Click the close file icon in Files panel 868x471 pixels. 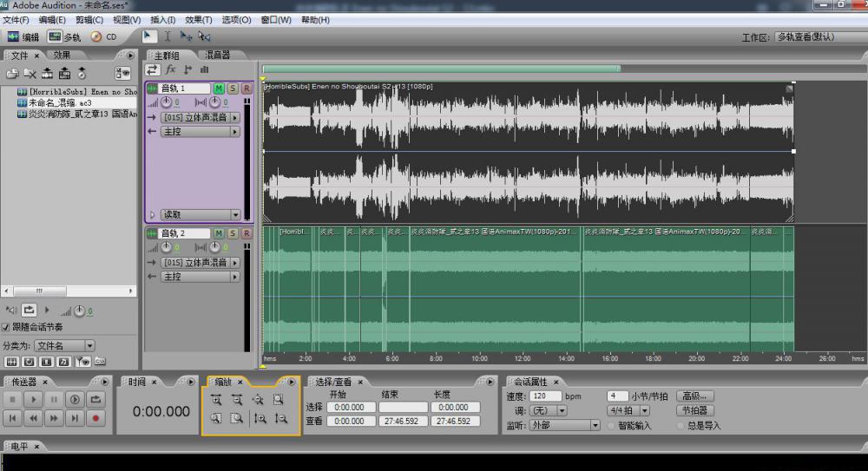[30, 73]
